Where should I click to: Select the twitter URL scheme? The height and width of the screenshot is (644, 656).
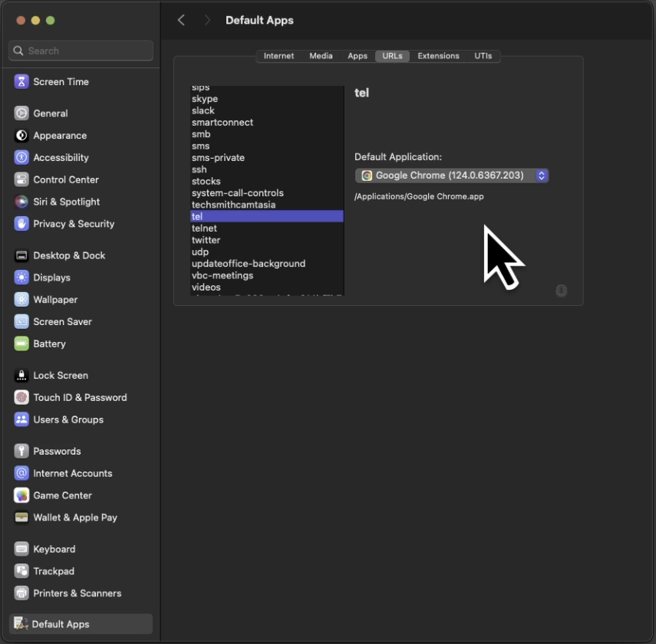[267, 240]
